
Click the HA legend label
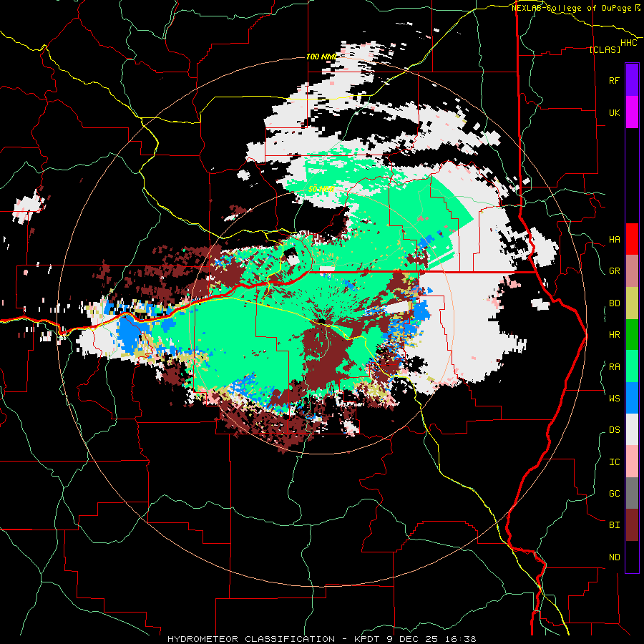(614, 240)
